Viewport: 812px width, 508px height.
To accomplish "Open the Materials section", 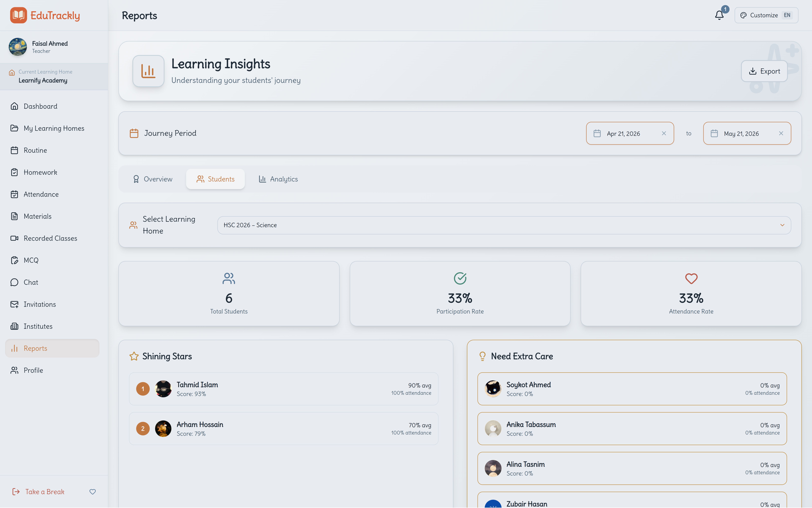I will [x=52, y=216].
